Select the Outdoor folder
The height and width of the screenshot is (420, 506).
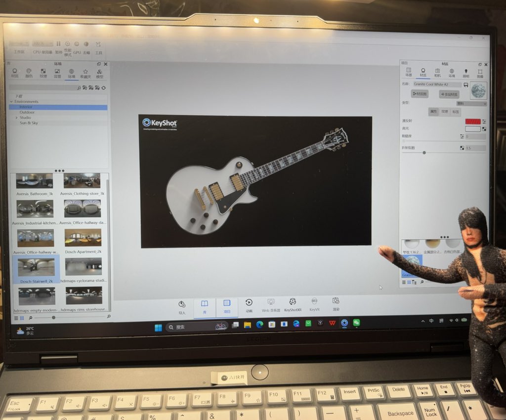coord(27,112)
